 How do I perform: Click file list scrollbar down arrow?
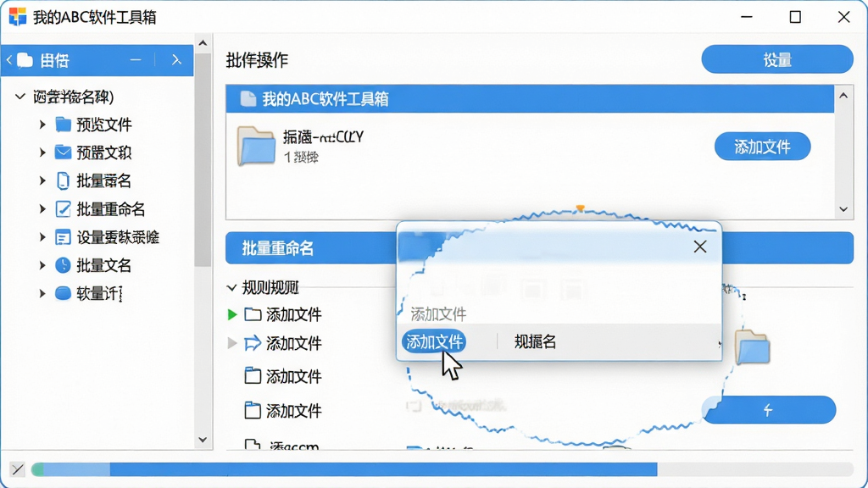click(x=843, y=209)
